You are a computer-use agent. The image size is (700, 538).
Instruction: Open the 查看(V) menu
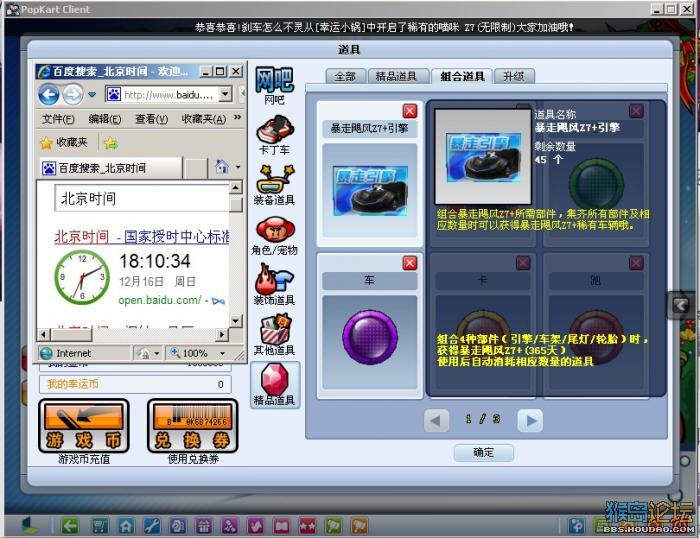[151, 119]
